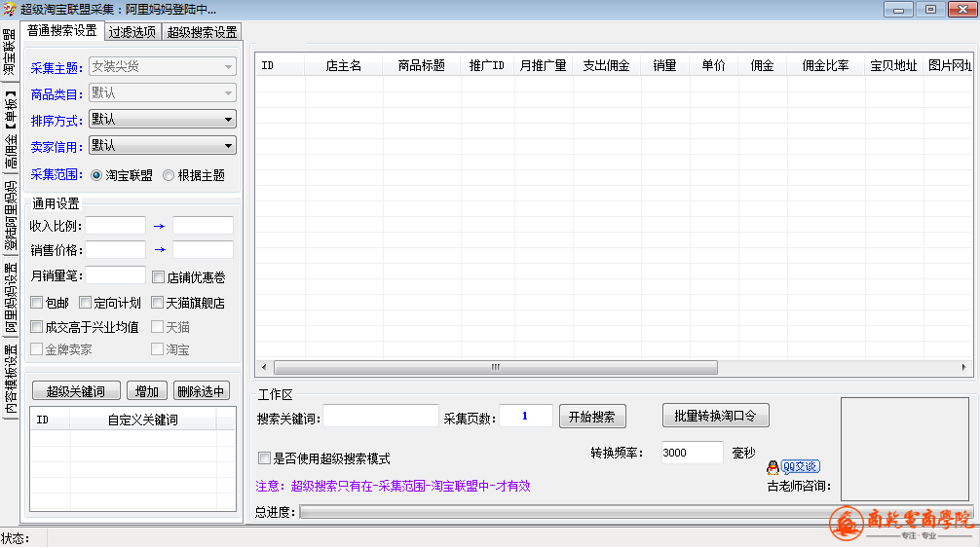Click 月销量笔 input field
The width and height of the screenshot is (980, 548).
click(x=116, y=275)
